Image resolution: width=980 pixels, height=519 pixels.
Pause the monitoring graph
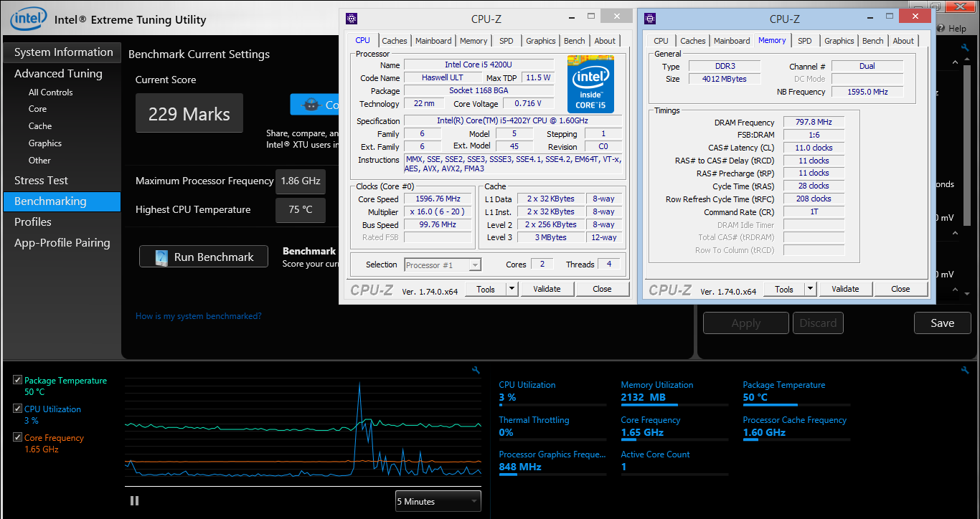pyautogui.click(x=134, y=500)
